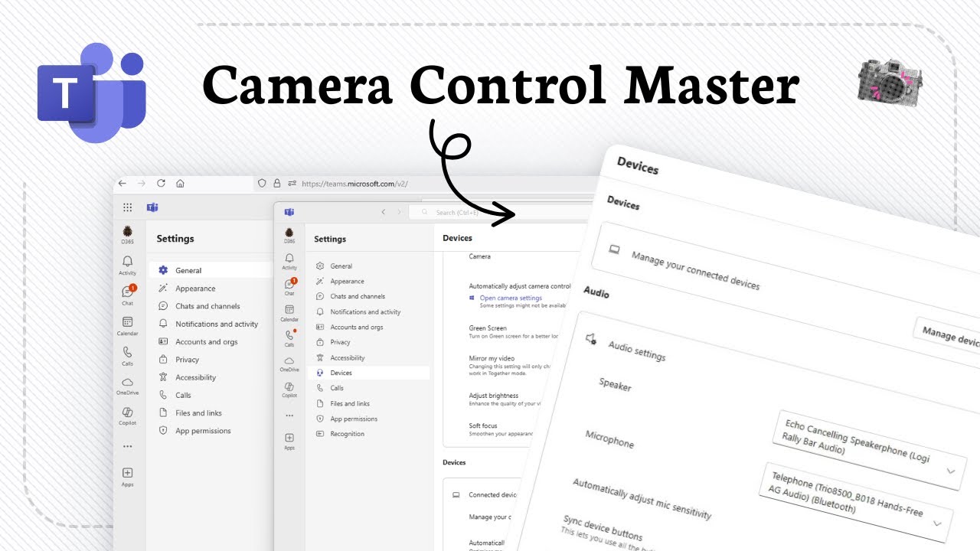
Task: Open Apps in the back window's rail
Action: coord(127,477)
